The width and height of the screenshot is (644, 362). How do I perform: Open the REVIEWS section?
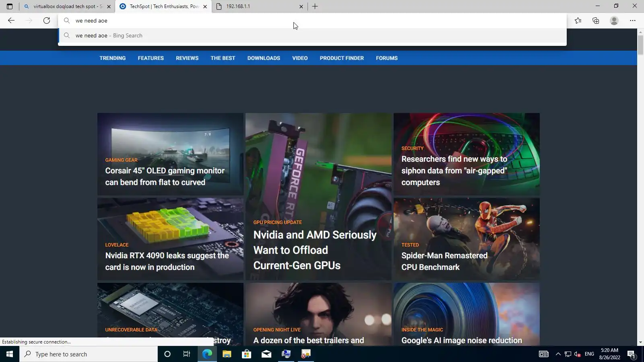click(187, 58)
